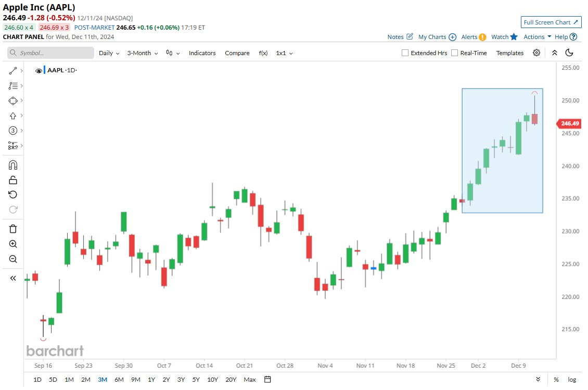Redo the chart action
This screenshot has height=390, width=588.
point(13,210)
